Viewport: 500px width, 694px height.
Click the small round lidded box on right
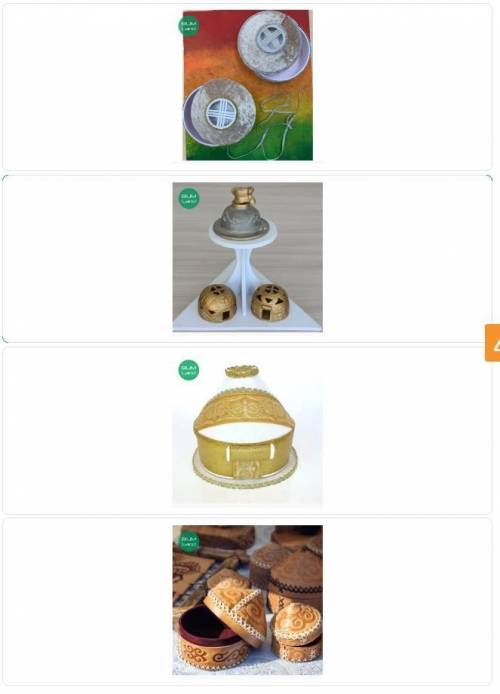296,630
